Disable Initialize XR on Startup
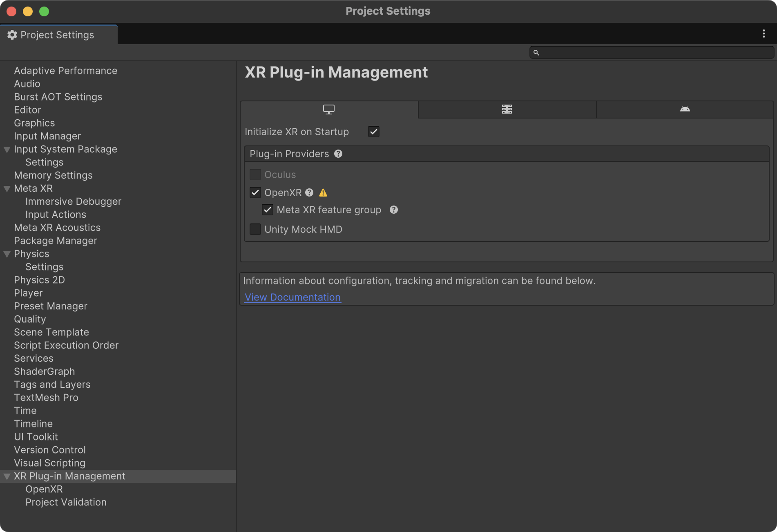 (x=373, y=132)
